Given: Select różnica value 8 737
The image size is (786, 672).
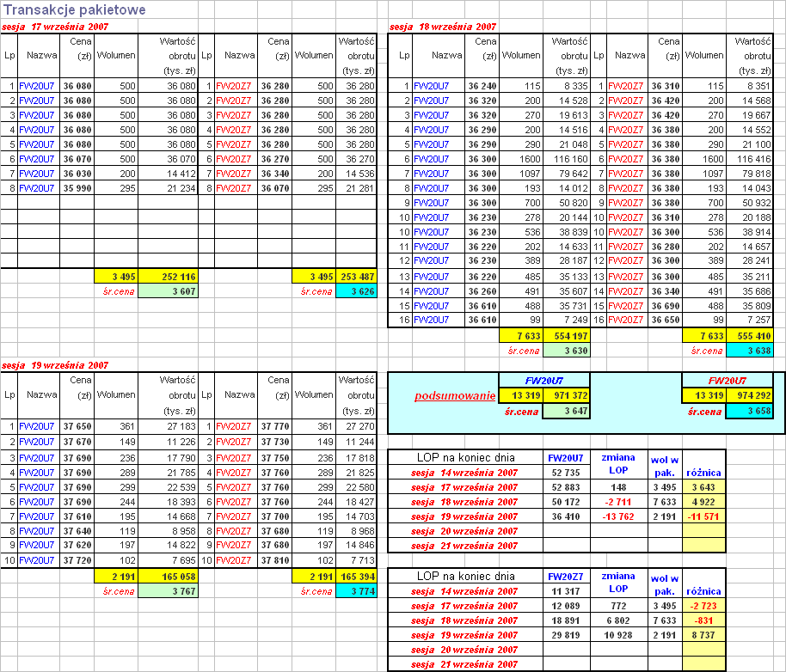Looking at the screenshot, I should pyautogui.click(x=703, y=635).
